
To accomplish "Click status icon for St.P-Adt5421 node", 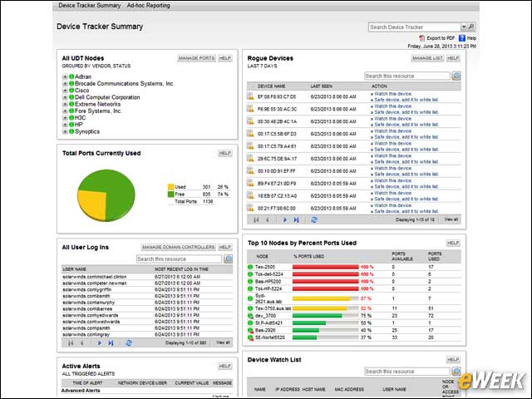I will [250, 323].
